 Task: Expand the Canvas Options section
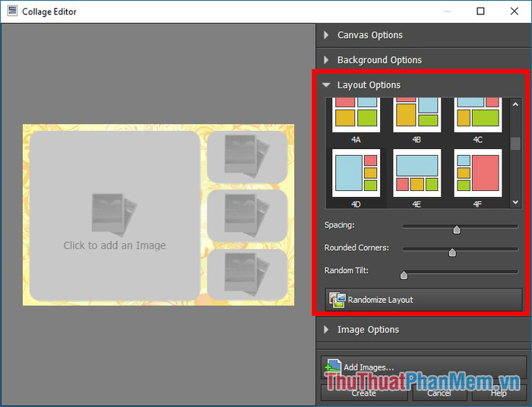click(x=423, y=35)
